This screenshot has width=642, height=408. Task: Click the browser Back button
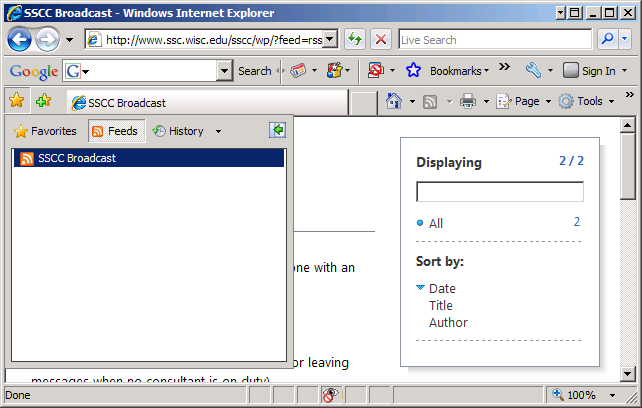pyautogui.click(x=19, y=40)
